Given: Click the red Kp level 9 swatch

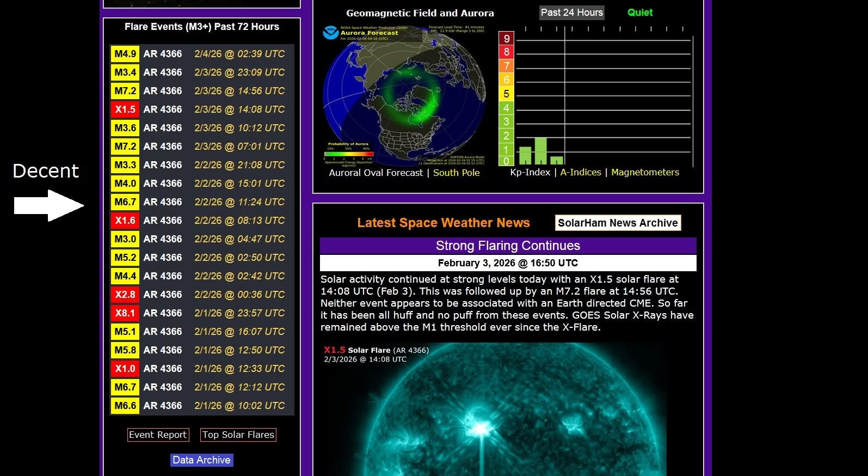Looking at the screenshot, I should coord(506,38).
